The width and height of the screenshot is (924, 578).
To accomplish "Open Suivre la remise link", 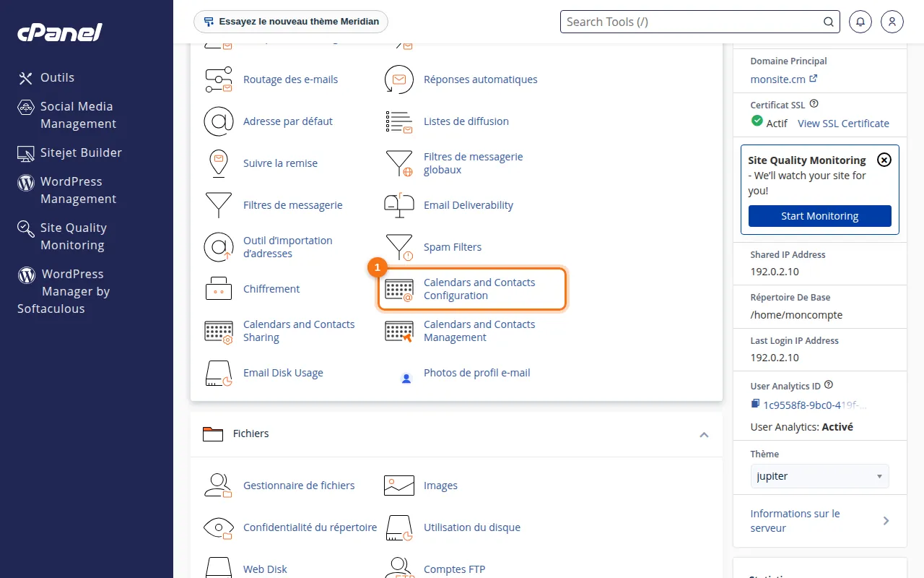I will pos(280,163).
